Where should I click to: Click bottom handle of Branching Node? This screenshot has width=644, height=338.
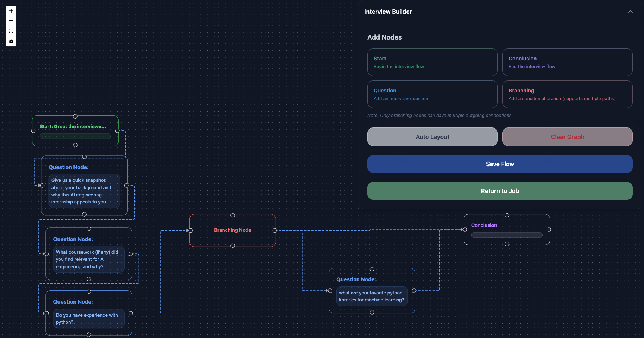(233, 246)
